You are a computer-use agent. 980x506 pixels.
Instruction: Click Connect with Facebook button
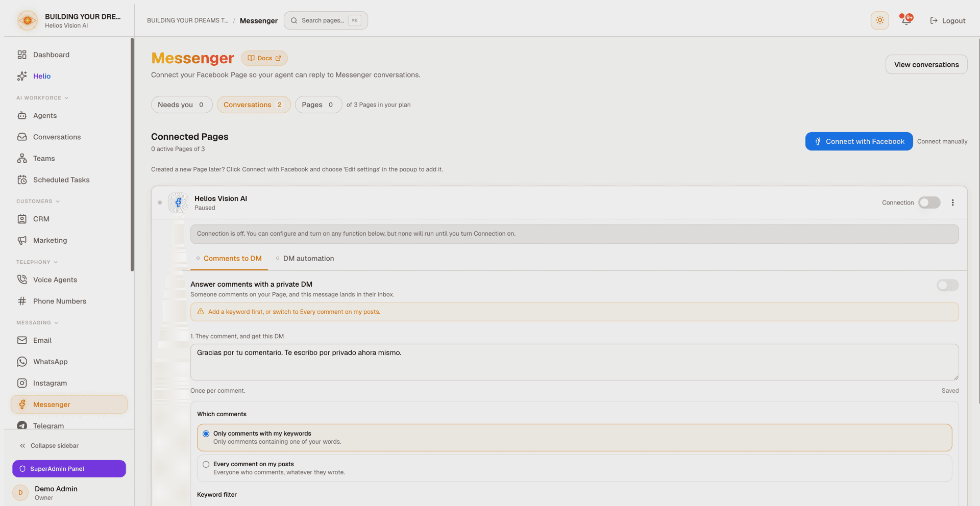click(859, 141)
